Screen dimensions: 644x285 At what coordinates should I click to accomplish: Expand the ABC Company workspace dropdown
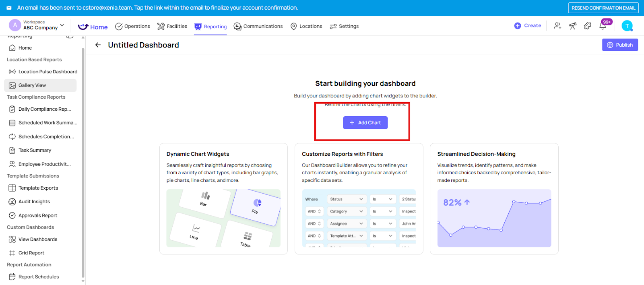tap(62, 25)
